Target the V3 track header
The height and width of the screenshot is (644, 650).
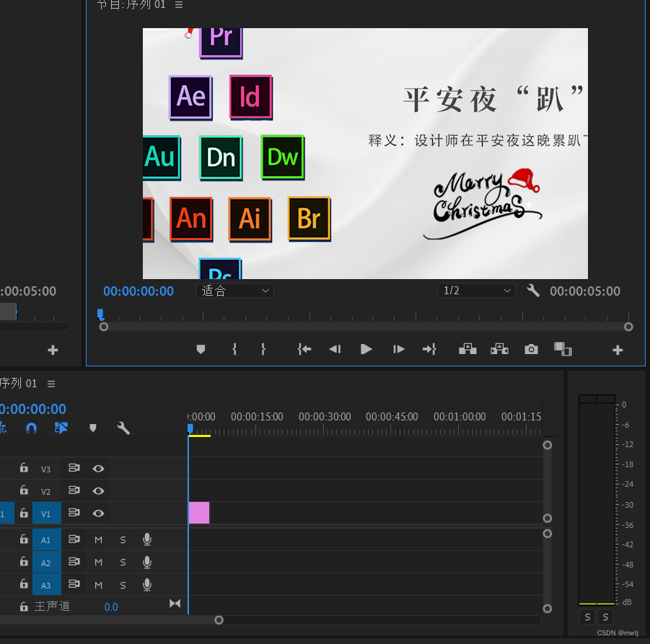tap(45, 469)
